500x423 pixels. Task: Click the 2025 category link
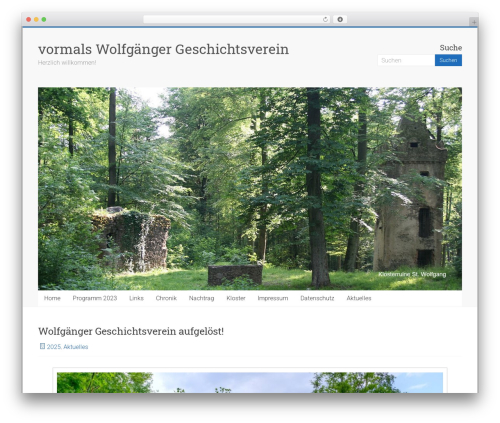point(54,347)
